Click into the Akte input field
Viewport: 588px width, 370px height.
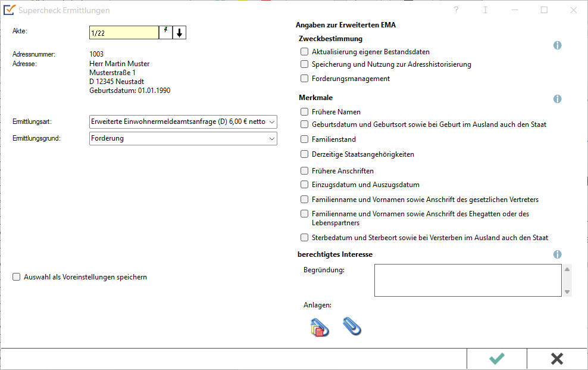coord(124,33)
